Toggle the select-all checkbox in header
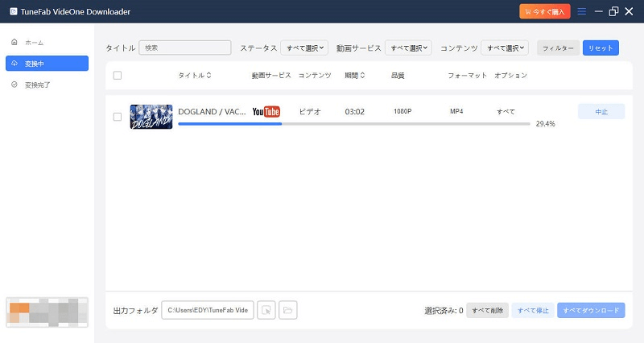Image resolution: width=644 pixels, height=343 pixels. click(118, 76)
